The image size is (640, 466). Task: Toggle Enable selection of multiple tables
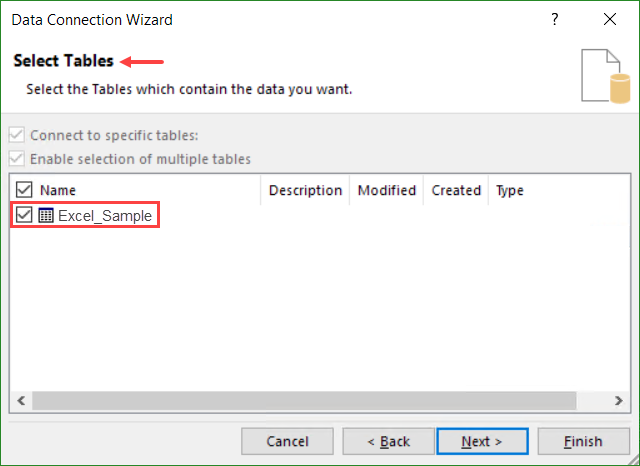[17, 159]
